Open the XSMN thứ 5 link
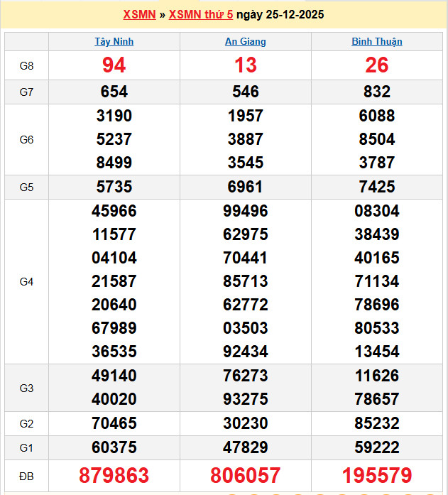448x495 pixels. [x=201, y=14]
